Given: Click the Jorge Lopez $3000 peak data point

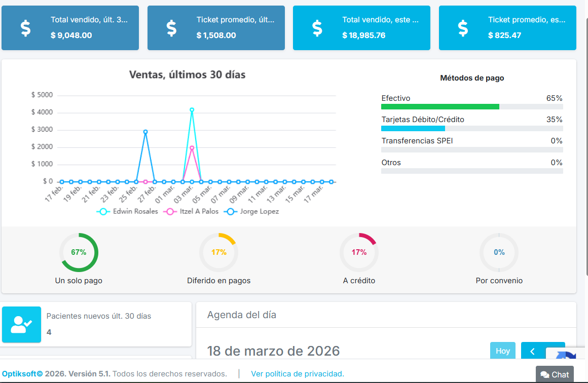Looking at the screenshot, I should click(x=145, y=132).
